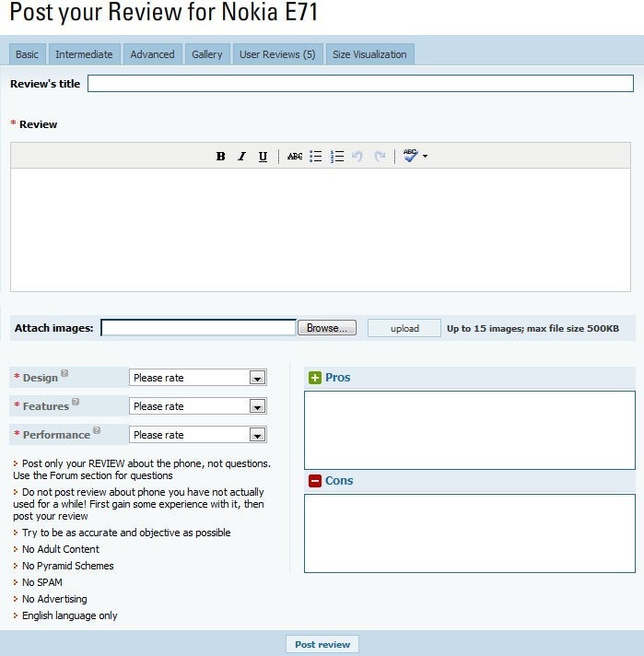Show help tooltip for Design rating
Screen dimensions: 644x656
tap(64, 373)
